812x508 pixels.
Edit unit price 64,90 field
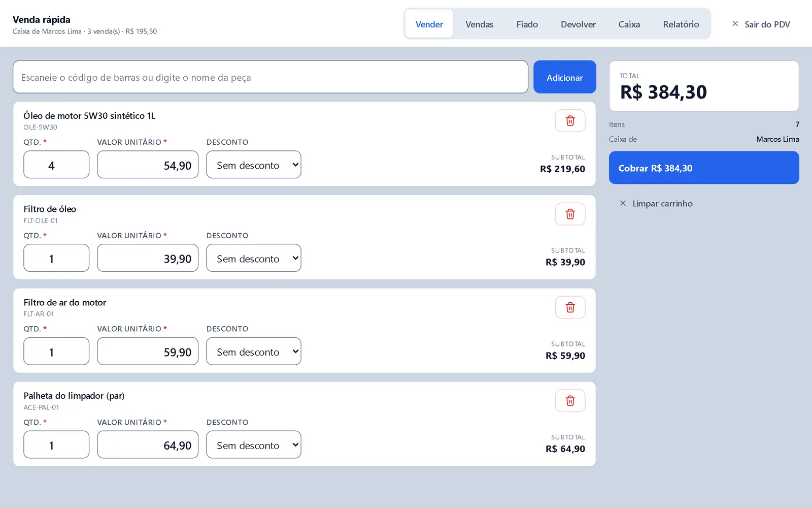click(148, 445)
